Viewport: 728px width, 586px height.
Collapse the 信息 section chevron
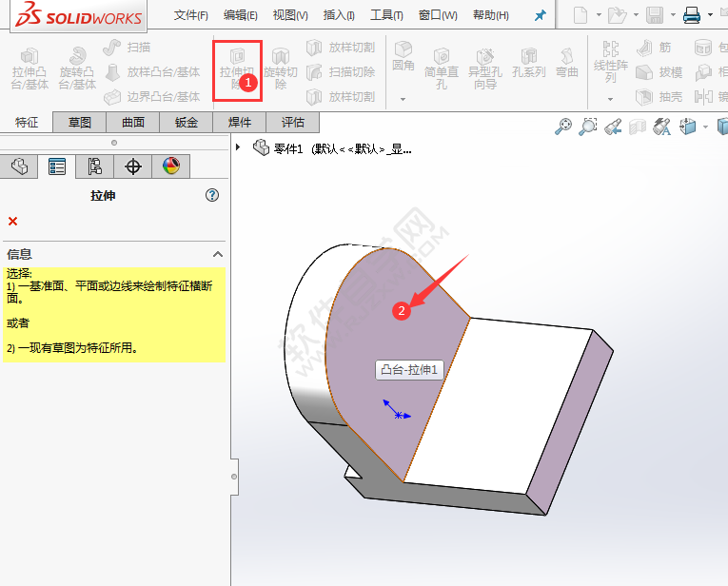[218, 254]
